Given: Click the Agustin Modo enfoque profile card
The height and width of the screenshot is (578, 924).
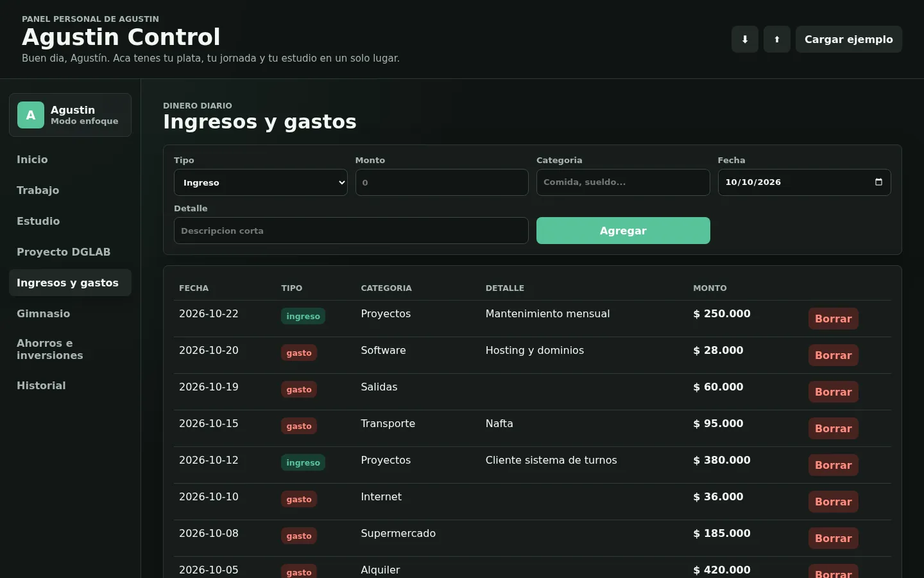Looking at the screenshot, I should [x=70, y=115].
